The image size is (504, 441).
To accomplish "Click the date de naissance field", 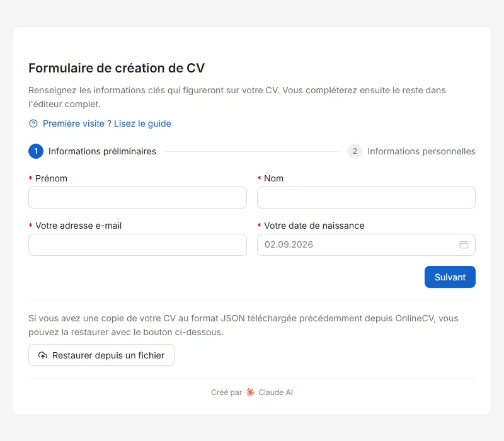I will [x=366, y=244].
